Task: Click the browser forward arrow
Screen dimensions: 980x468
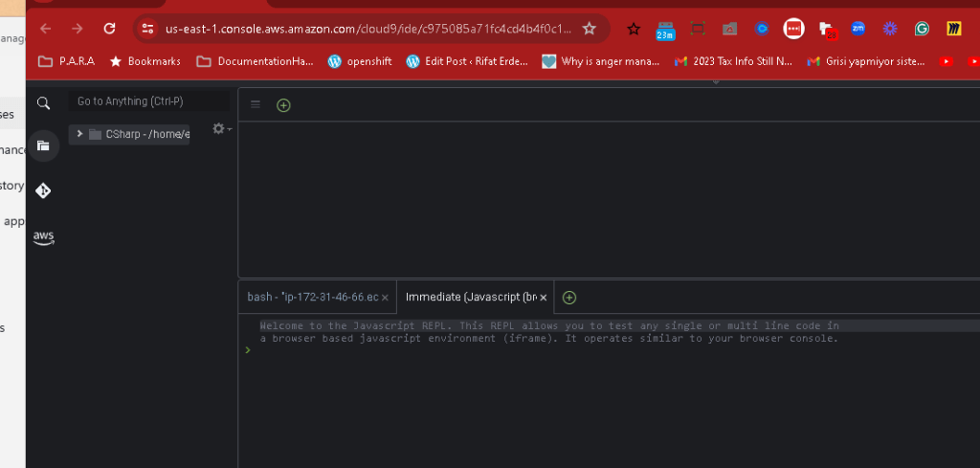Action: click(x=78, y=28)
